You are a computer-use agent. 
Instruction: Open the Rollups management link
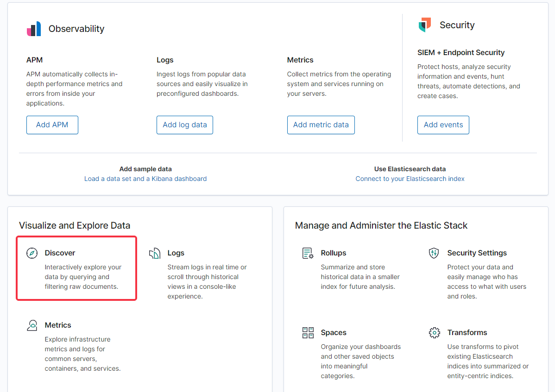(x=334, y=253)
